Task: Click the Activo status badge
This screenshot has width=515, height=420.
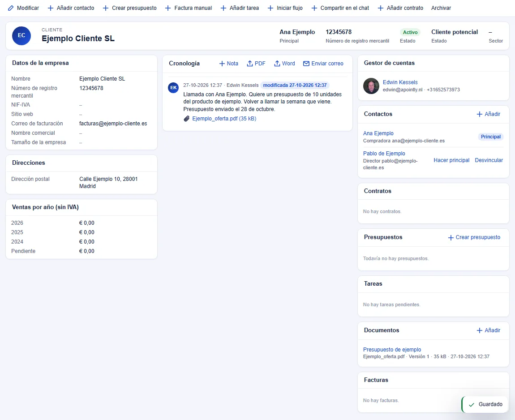Action: (x=410, y=32)
